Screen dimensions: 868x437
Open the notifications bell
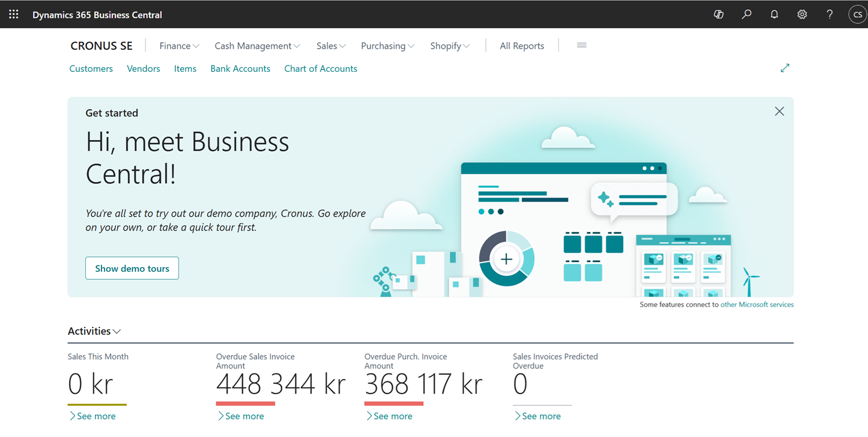774,14
